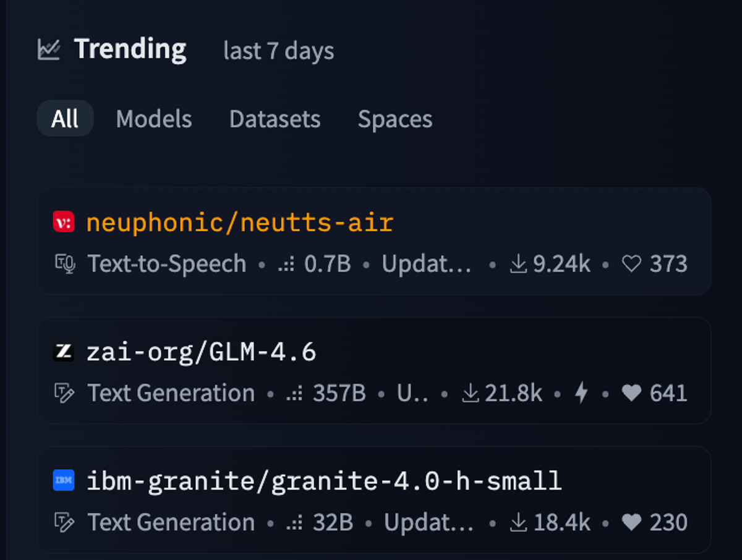Click the lightning bolt inference icon
The width and height of the screenshot is (742, 560).
point(581,393)
